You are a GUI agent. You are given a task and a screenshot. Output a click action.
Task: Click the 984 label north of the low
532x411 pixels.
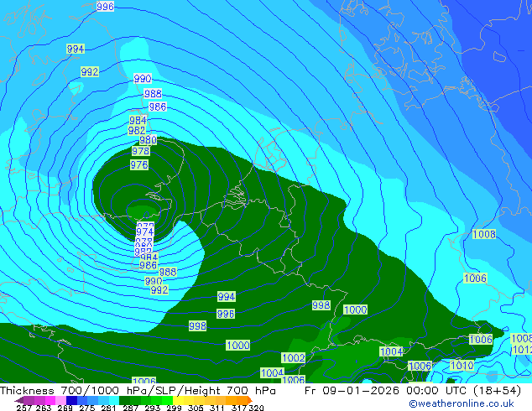138,120
